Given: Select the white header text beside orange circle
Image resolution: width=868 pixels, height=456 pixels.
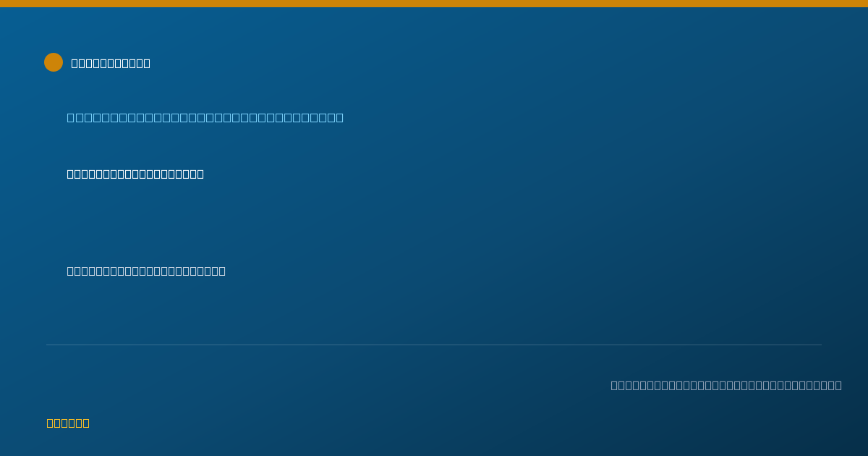Looking at the screenshot, I should point(111,63).
